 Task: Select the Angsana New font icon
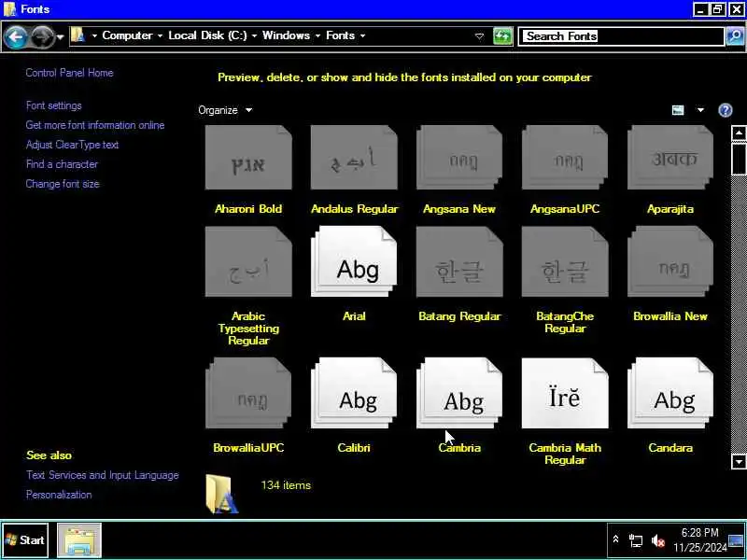[x=459, y=157]
